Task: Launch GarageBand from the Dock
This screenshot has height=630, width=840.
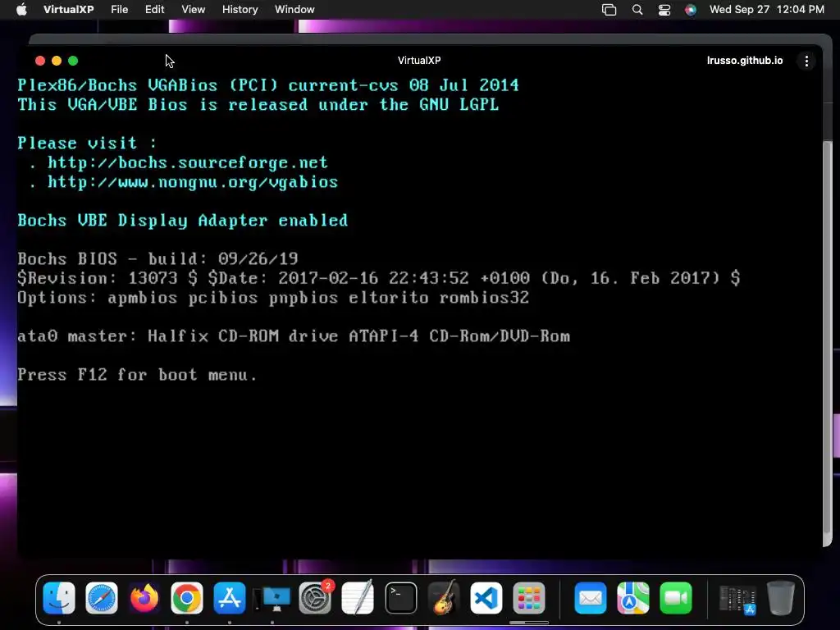Action: coord(443,598)
